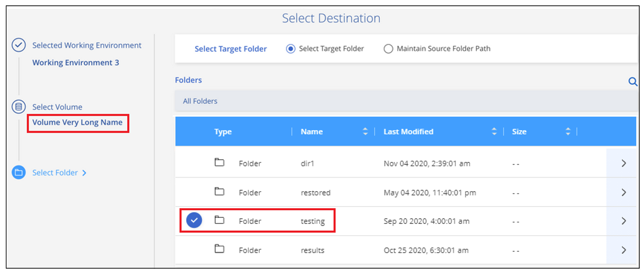Viewport: 644px width, 274px height.
Task: Expand the restored folder with its chevron arrow
Action: coord(624,192)
